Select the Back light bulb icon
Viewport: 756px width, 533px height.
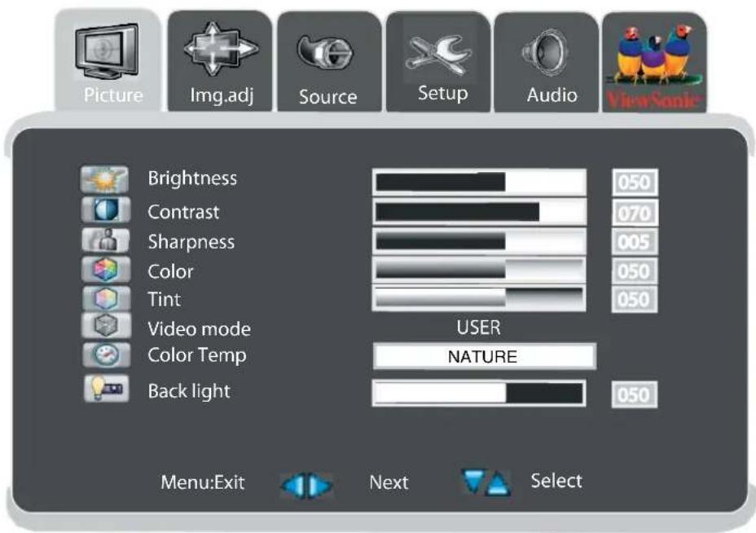tap(106, 389)
